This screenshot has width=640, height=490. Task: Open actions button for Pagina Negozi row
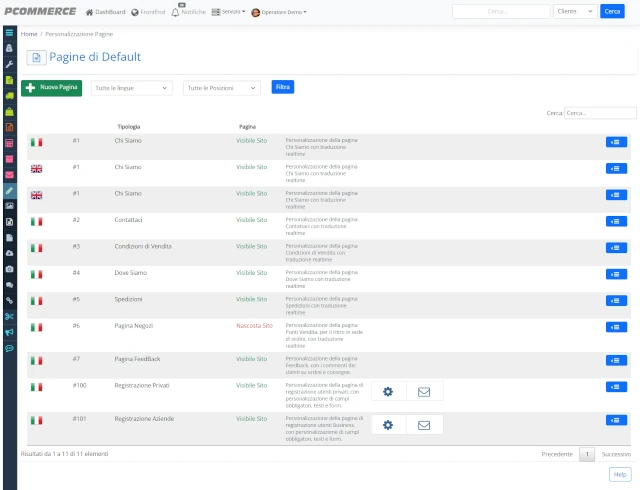click(616, 327)
